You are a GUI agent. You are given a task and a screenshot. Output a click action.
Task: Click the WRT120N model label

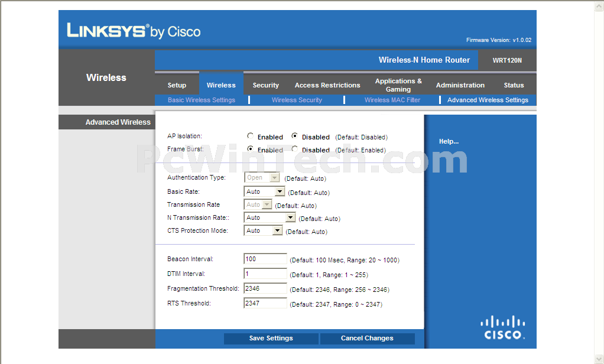pyautogui.click(x=507, y=60)
